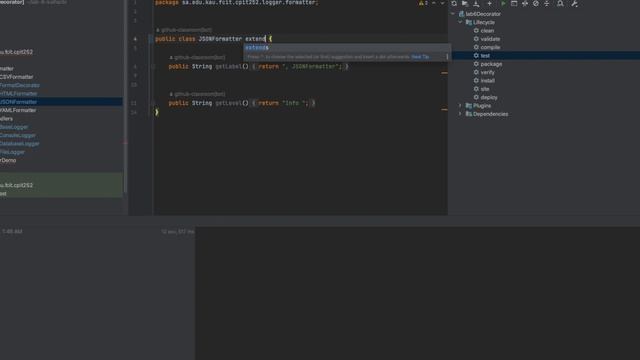Screen dimensions: 640x360
Task: Choose the extends autocomplete suggestion
Action: click(x=346, y=48)
